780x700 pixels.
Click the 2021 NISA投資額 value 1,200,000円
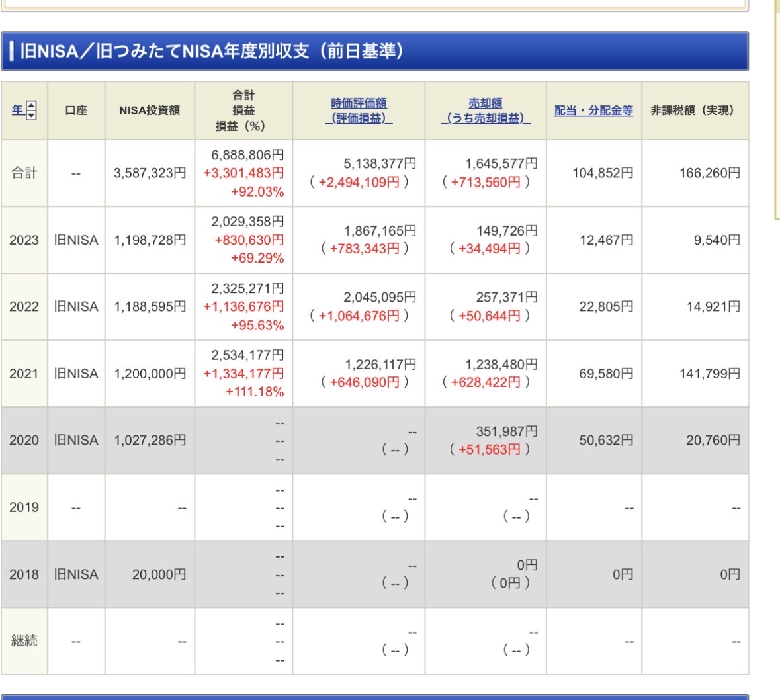coord(150,374)
